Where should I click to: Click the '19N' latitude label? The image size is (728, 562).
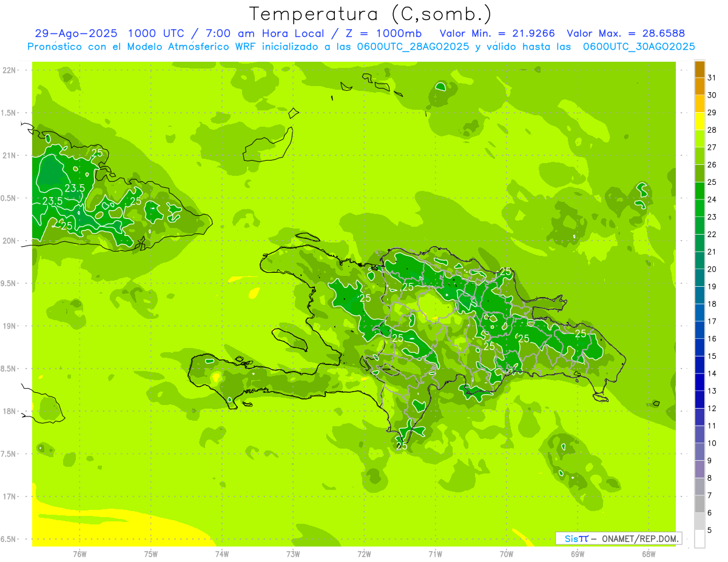point(10,326)
